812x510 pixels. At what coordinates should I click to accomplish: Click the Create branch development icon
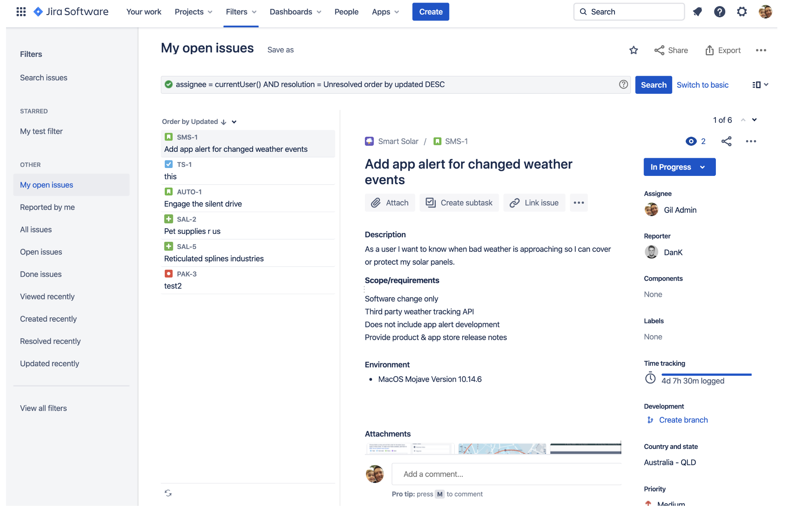point(650,420)
